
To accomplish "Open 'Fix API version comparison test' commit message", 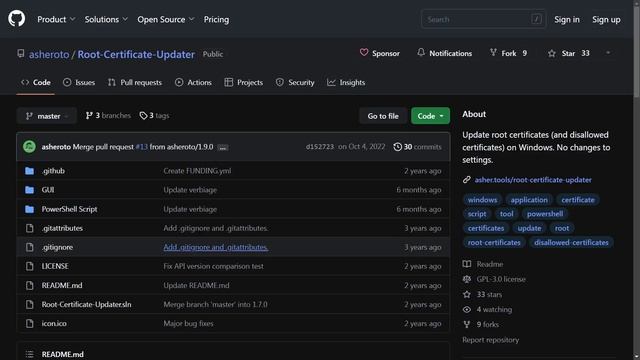I will (213, 266).
